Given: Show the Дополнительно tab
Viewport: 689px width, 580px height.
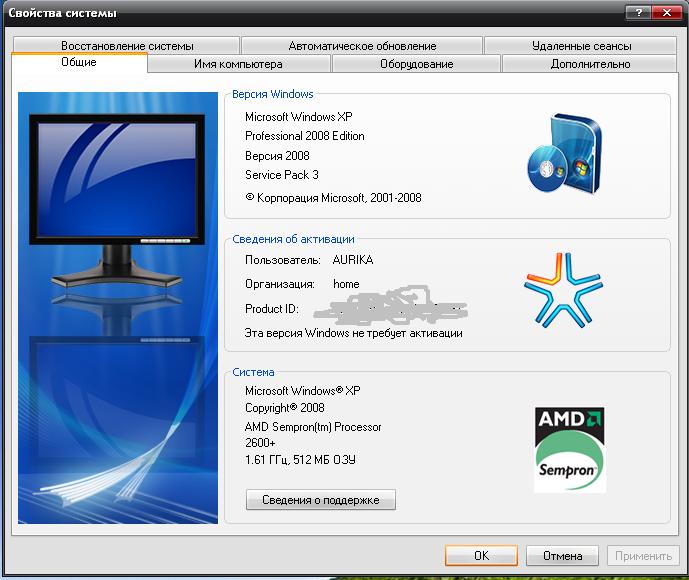Looking at the screenshot, I should [590, 64].
